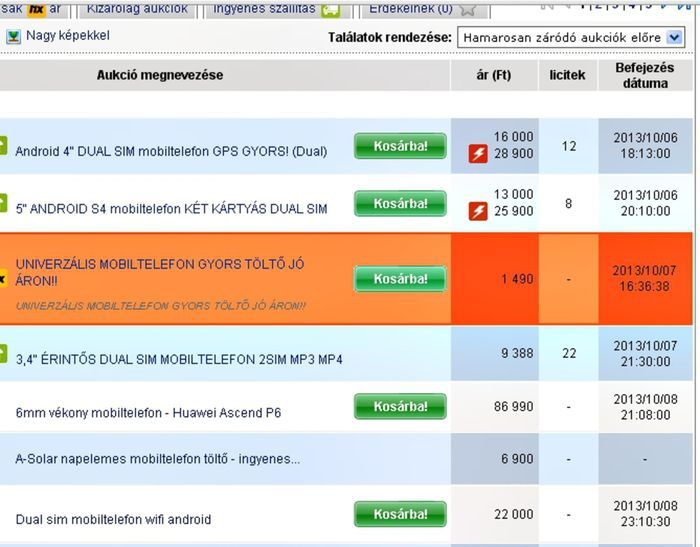Click the Nagy képekkel label
This screenshot has width=700, height=547.
(68, 36)
